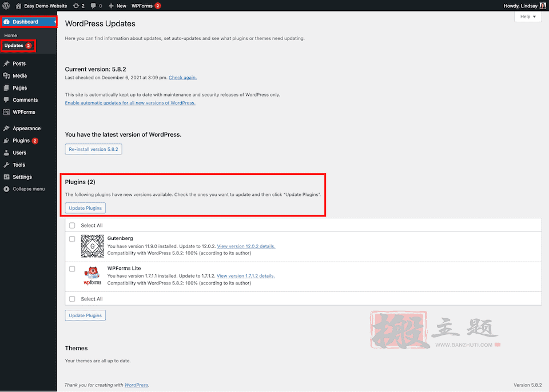Open the comments bubble icon in admin bar

coord(93,6)
